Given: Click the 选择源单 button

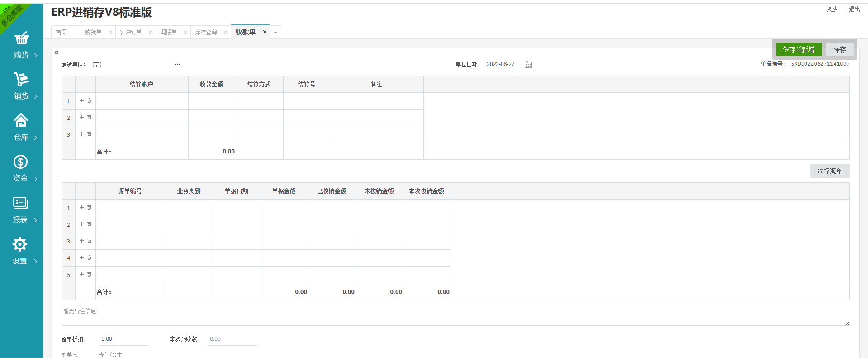Looking at the screenshot, I should [830, 171].
